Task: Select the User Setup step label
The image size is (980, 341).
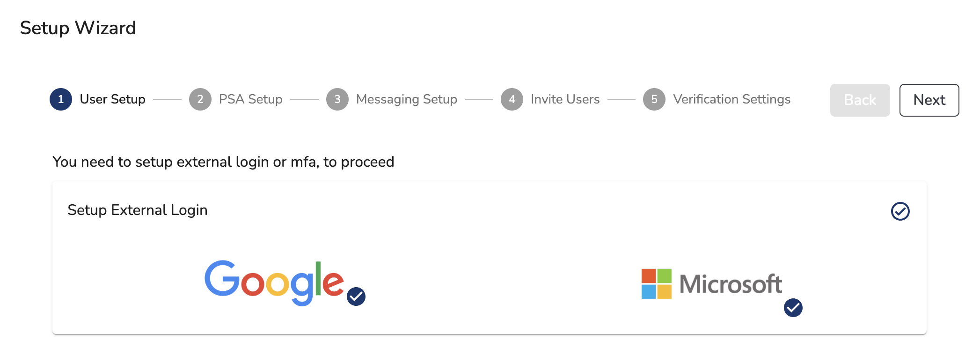Action: pos(113,99)
